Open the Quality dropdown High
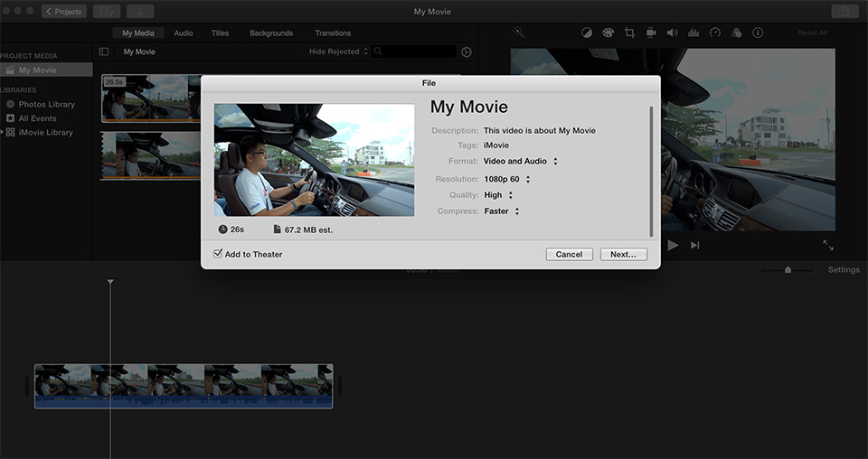 tap(498, 195)
